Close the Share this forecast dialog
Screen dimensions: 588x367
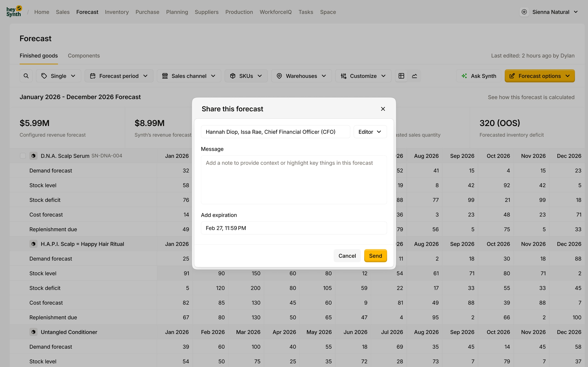click(383, 109)
